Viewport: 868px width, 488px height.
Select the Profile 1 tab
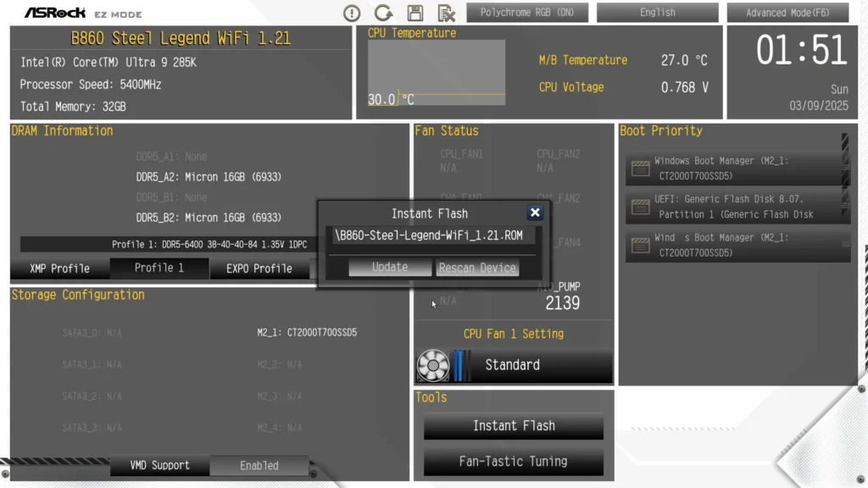point(159,269)
